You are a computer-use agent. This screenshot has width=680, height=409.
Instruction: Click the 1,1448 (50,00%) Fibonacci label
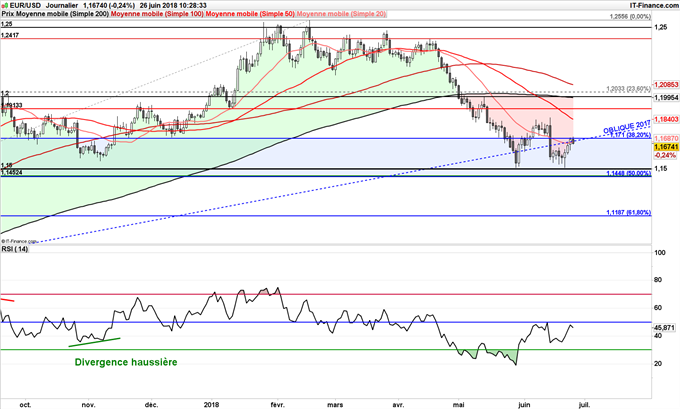click(x=629, y=173)
